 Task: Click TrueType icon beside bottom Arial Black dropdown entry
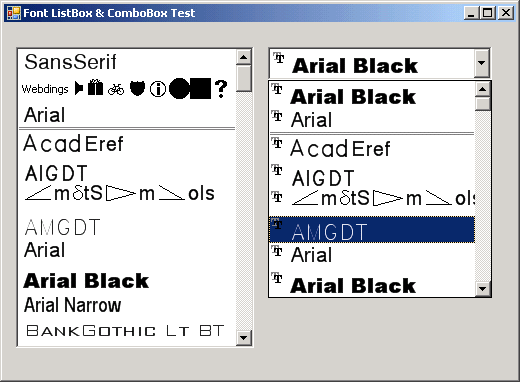[277, 278]
